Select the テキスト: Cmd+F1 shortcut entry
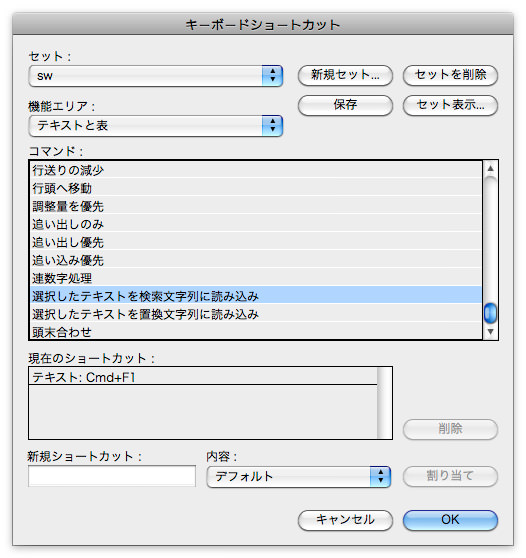Screen dimensions: 526x558 click(x=203, y=377)
